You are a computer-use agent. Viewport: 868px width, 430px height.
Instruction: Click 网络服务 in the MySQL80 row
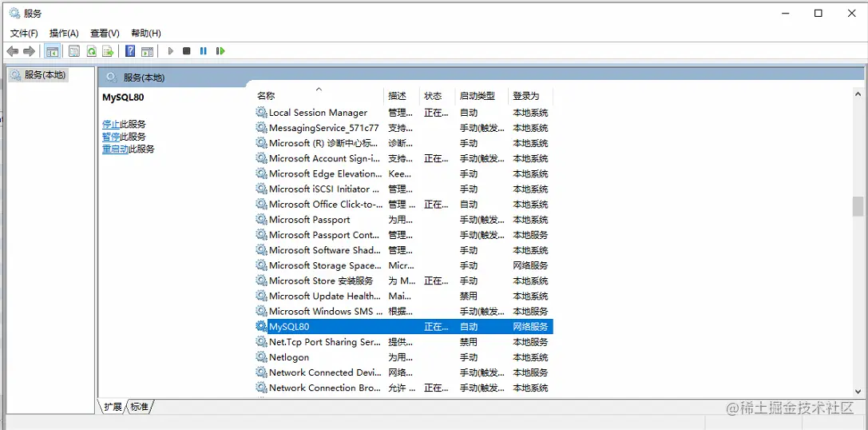pyautogui.click(x=530, y=326)
